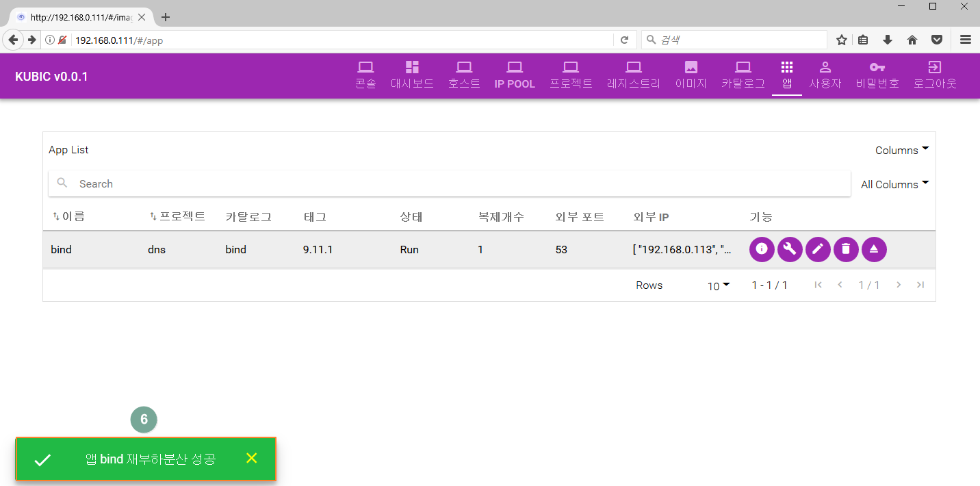Click the 'dns' project cell
This screenshot has width=980, height=486.
[x=157, y=250]
